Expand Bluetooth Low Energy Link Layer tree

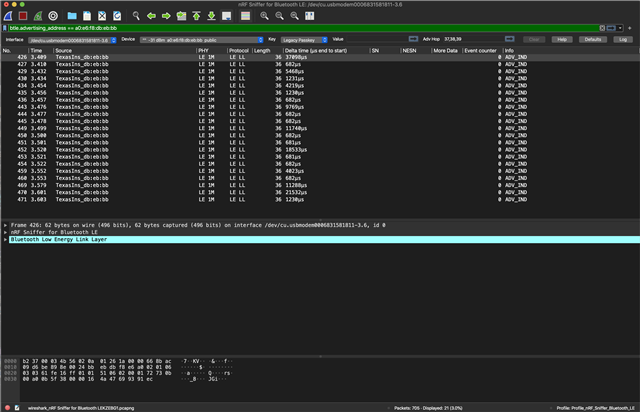(x=5, y=240)
